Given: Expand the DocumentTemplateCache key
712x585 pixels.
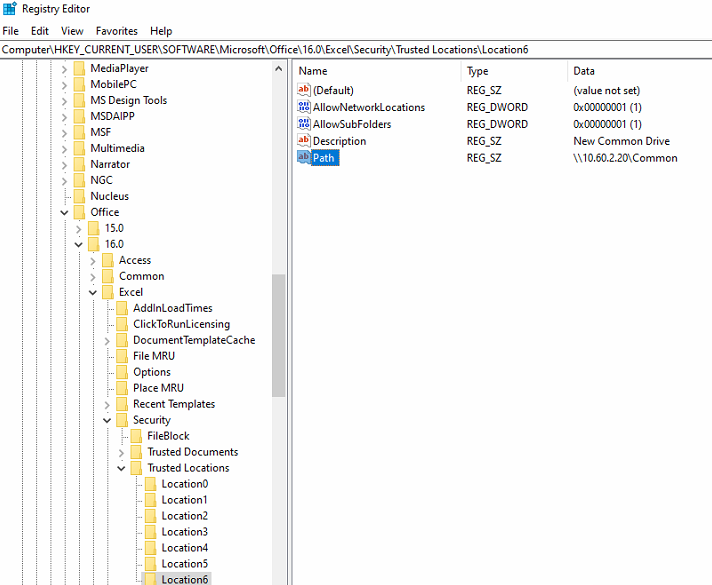Looking at the screenshot, I should [x=107, y=341].
